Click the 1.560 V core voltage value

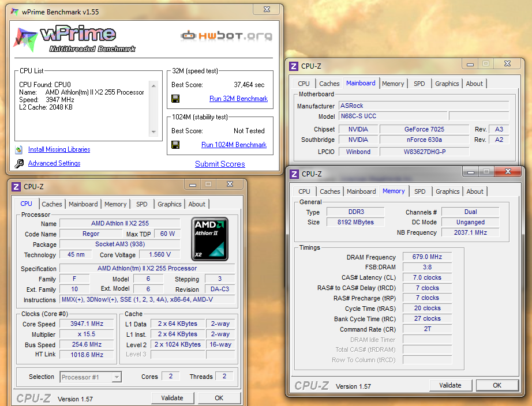click(x=160, y=255)
